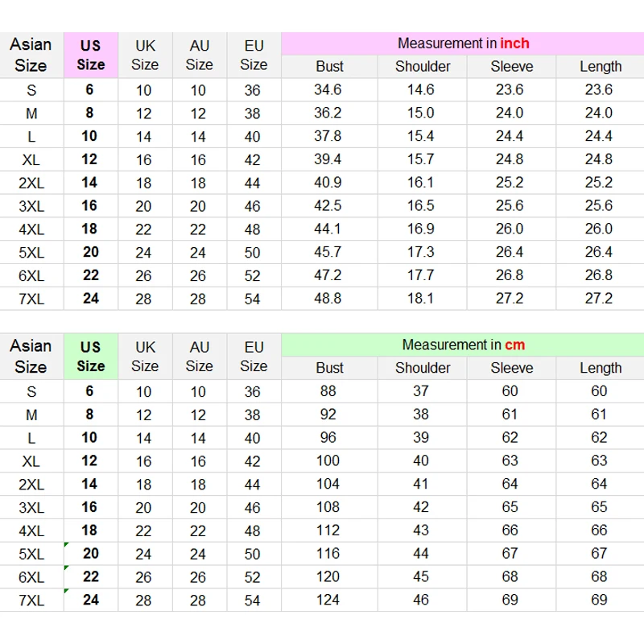Select the 'Measurement in cm' header
The image size is (644, 644).
463,345
